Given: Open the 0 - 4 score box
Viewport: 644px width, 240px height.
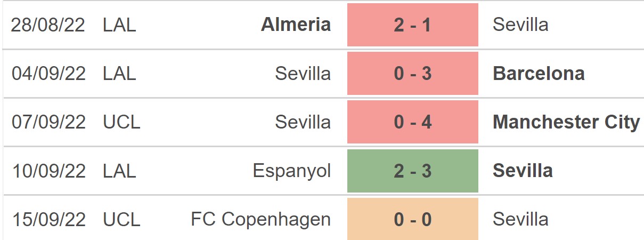Looking at the screenshot, I should click(x=412, y=122).
